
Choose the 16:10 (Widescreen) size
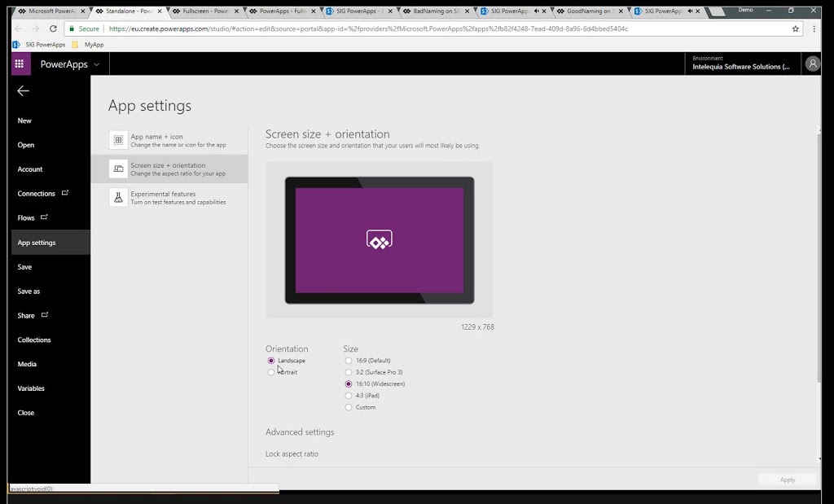(349, 383)
